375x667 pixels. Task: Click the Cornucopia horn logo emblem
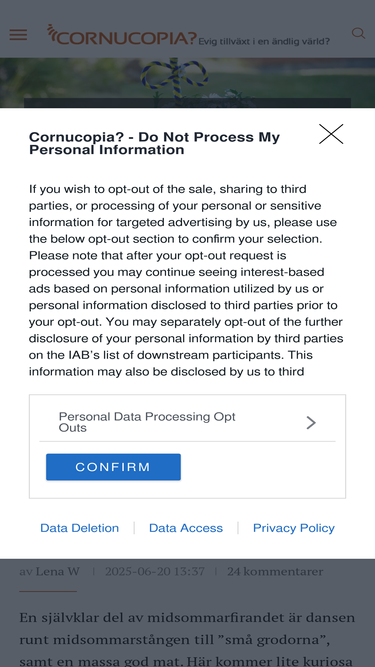pyautogui.click(x=52, y=33)
